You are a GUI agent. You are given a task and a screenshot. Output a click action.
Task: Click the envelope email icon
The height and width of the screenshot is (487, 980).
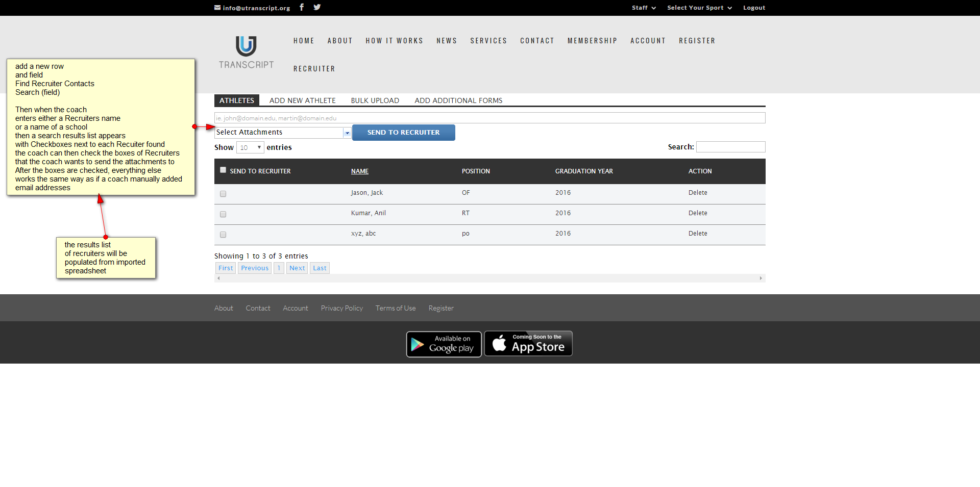point(217,8)
